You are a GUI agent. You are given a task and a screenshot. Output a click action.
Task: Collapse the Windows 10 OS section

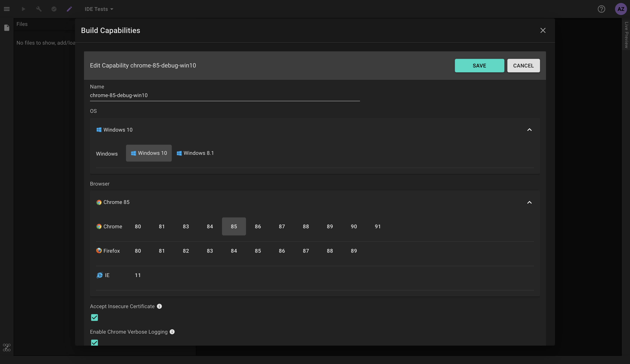click(x=529, y=130)
